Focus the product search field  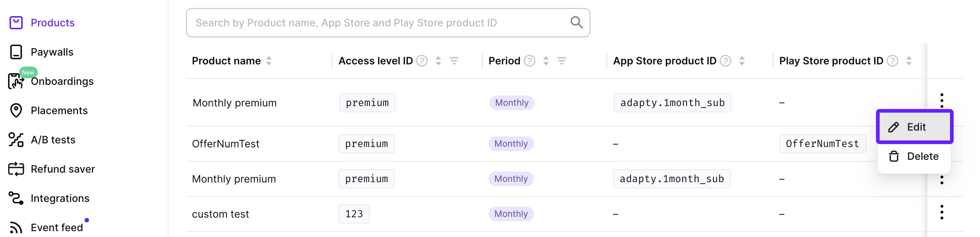376,23
